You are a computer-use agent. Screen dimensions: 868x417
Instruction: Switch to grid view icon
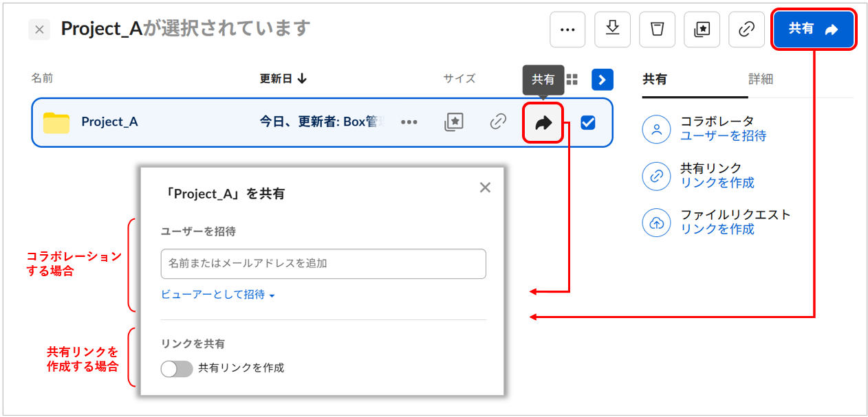pos(572,80)
